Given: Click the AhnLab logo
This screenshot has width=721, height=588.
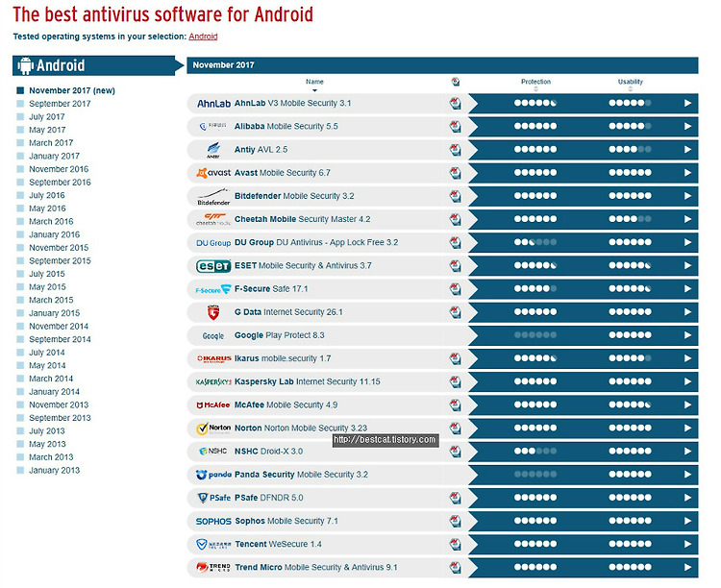Looking at the screenshot, I should point(213,104).
